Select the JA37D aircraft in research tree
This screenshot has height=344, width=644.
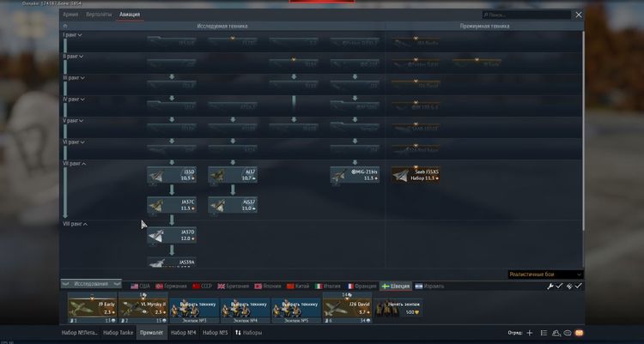tap(172, 233)
